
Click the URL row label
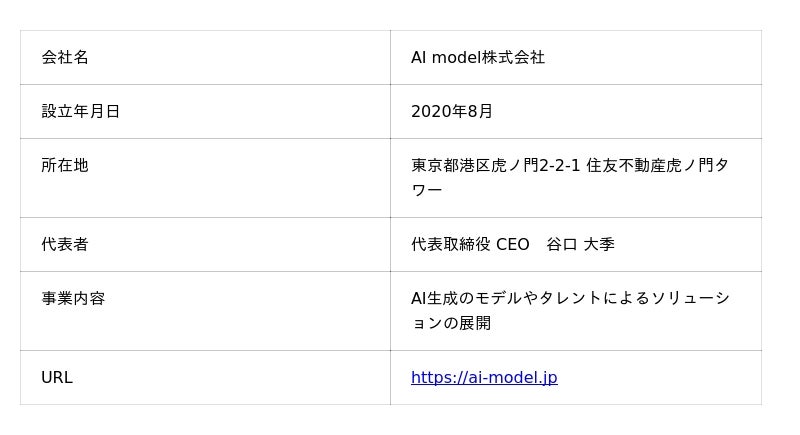(x=57, y=378)
